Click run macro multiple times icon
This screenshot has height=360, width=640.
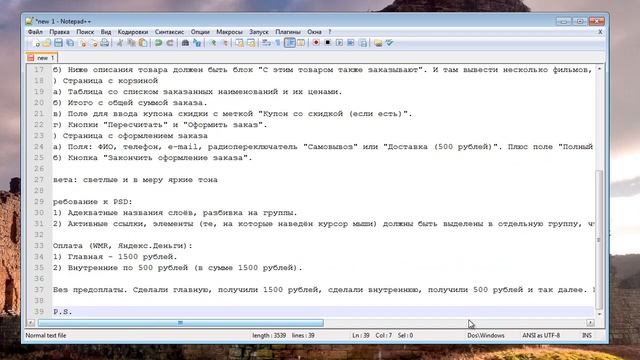(x=351, y=43)
